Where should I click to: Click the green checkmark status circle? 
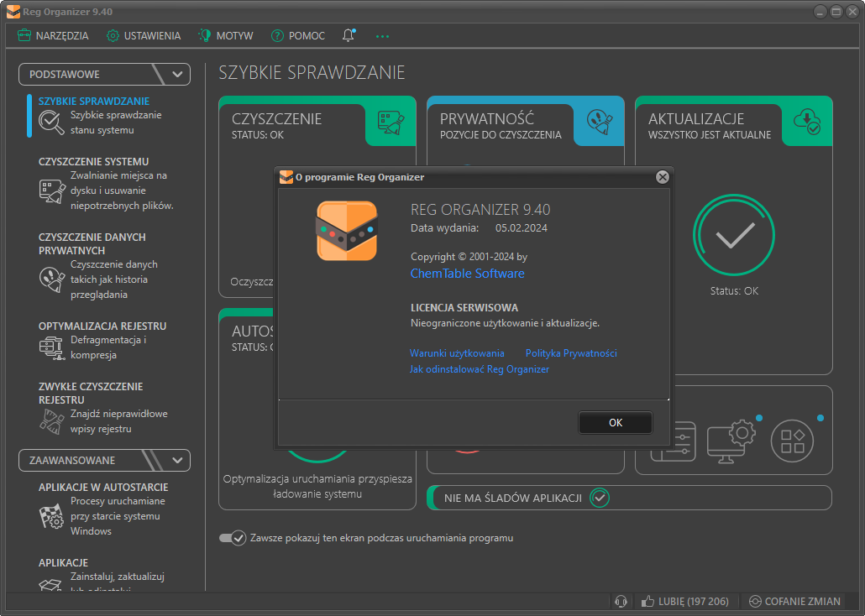coord(734,235)
